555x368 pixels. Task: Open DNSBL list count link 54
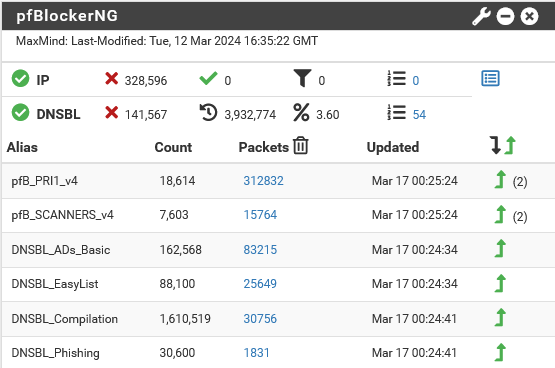point(419,115)
